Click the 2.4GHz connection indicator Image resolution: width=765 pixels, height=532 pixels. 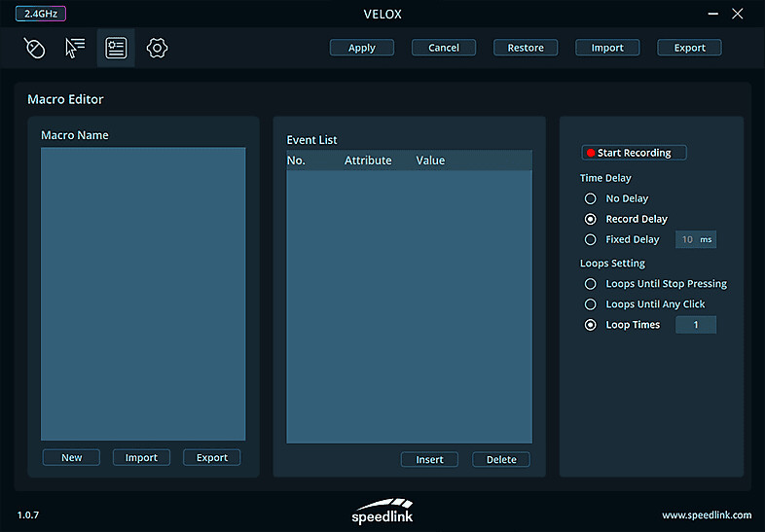[x=40, y=15]
